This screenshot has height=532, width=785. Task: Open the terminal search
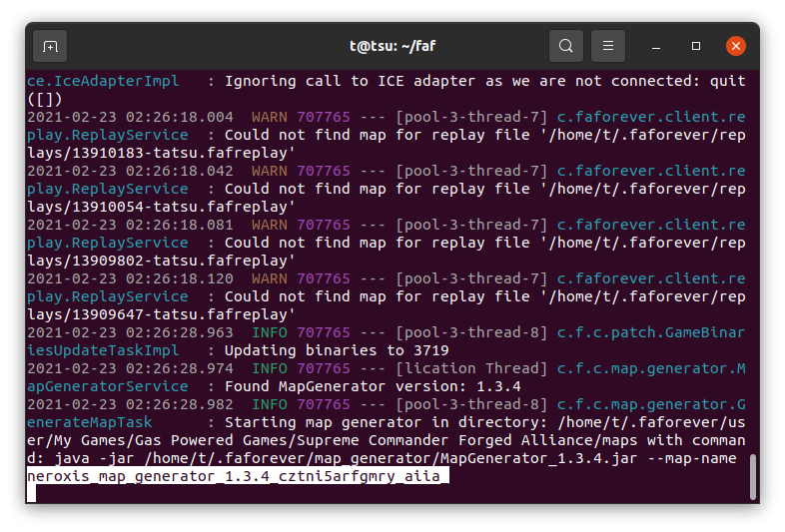(565, 46)
